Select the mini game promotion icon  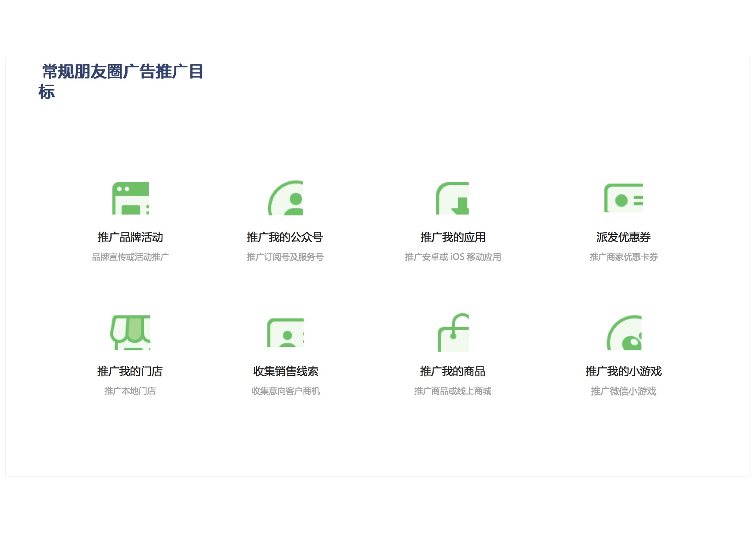tap(624, 332)
